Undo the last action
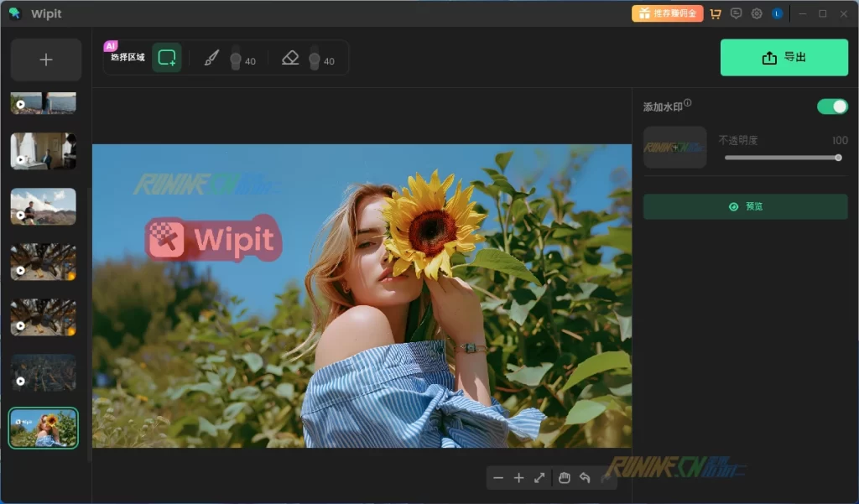 [585, 478]
